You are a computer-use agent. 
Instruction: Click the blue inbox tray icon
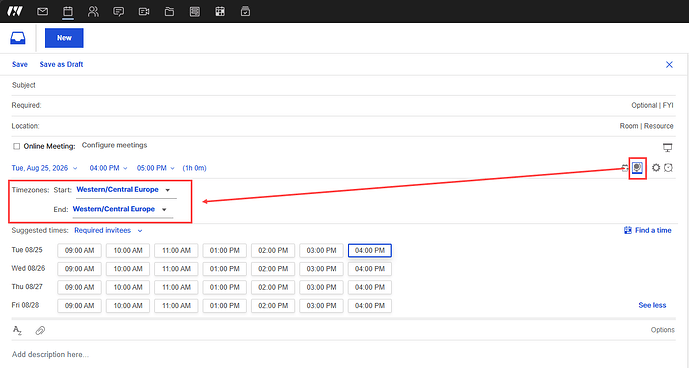pos(18,38)
